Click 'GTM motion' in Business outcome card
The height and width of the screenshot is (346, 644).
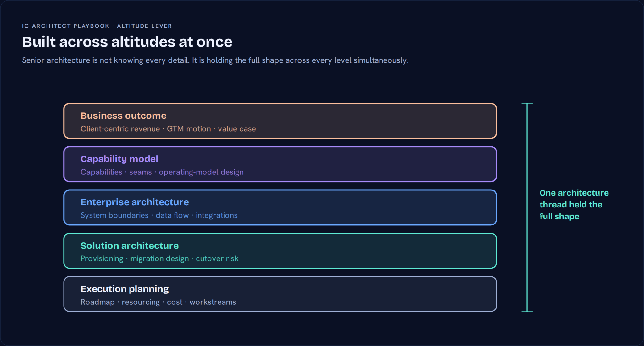[x=189, y=129]
